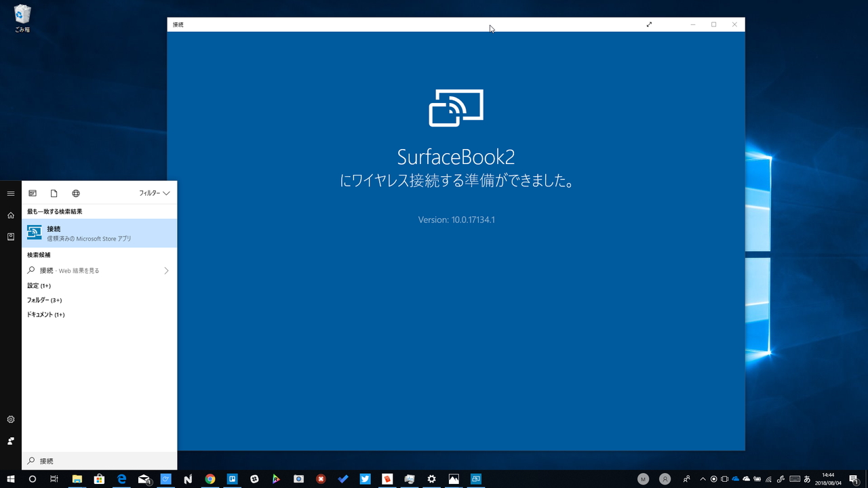The height and width of the screenshot is (488, 868).
Task: Open the wireless network tray icon
Action: coord(768,479)
